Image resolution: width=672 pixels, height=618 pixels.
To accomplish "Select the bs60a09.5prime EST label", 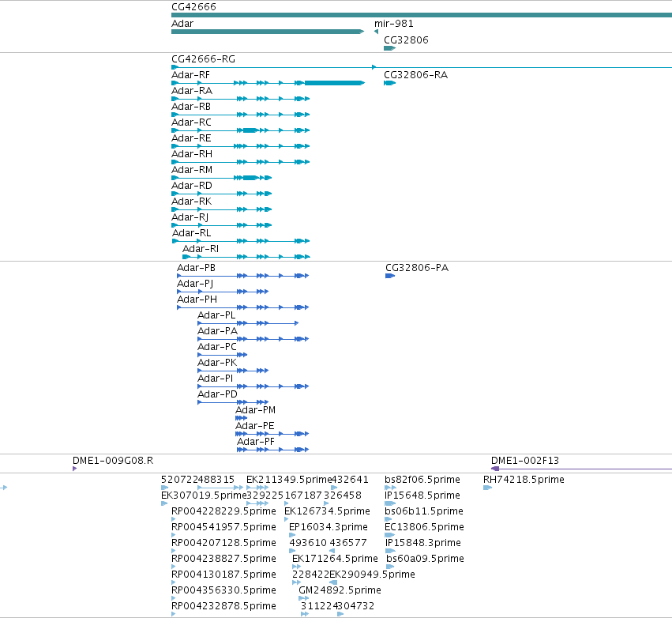I will pyautogui.click(x=425, y=560).
